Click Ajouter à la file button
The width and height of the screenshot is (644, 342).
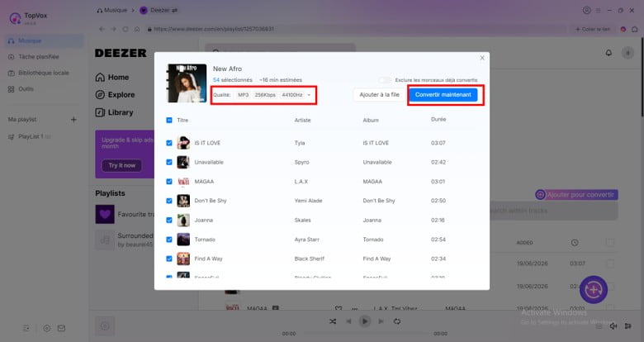click(x=379, y=94)
